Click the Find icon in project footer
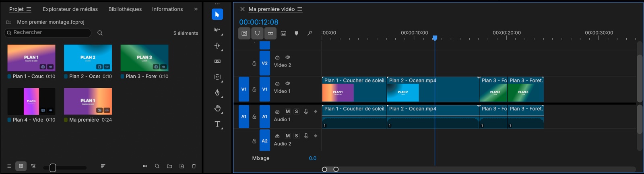Image resolution: width=644 pixels, height=174 pixels. coord(157,166)
